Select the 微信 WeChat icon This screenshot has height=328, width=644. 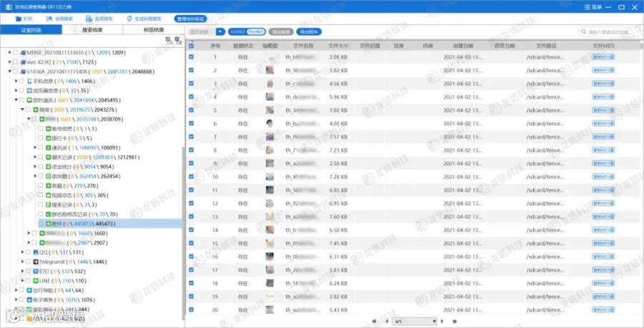click(36, 110)
